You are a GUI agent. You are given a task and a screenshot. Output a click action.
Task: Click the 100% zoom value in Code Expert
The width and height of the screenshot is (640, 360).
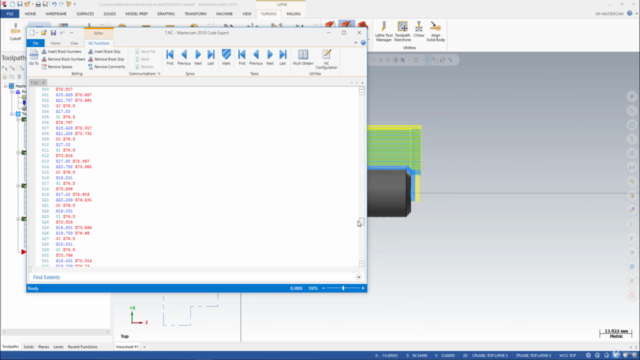[x=313, y=288]
